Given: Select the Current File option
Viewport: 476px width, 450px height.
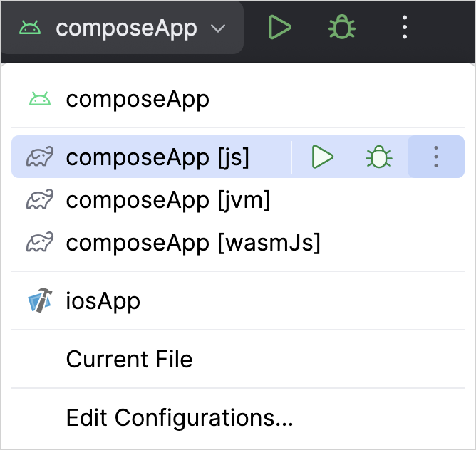Looking at the screenshot, I should coord(129,359).
